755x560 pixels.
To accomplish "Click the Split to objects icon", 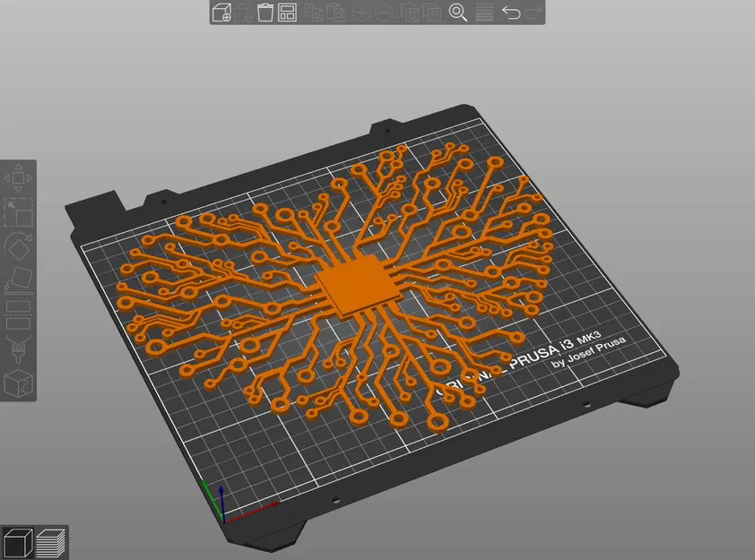I will click(x=410, y=12).
